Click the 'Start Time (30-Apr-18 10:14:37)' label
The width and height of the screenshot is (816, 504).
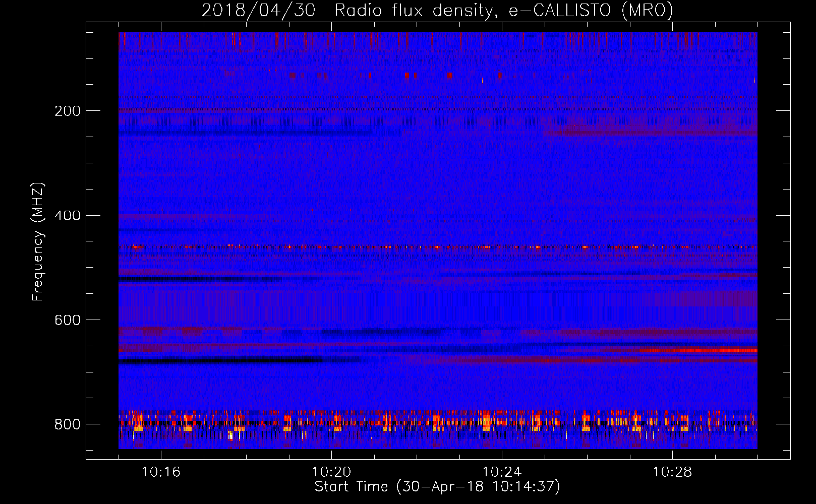[437, 487]
